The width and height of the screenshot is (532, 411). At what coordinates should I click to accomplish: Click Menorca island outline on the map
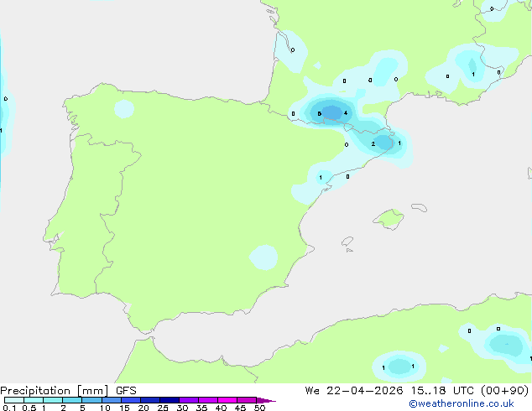point(420,207)
